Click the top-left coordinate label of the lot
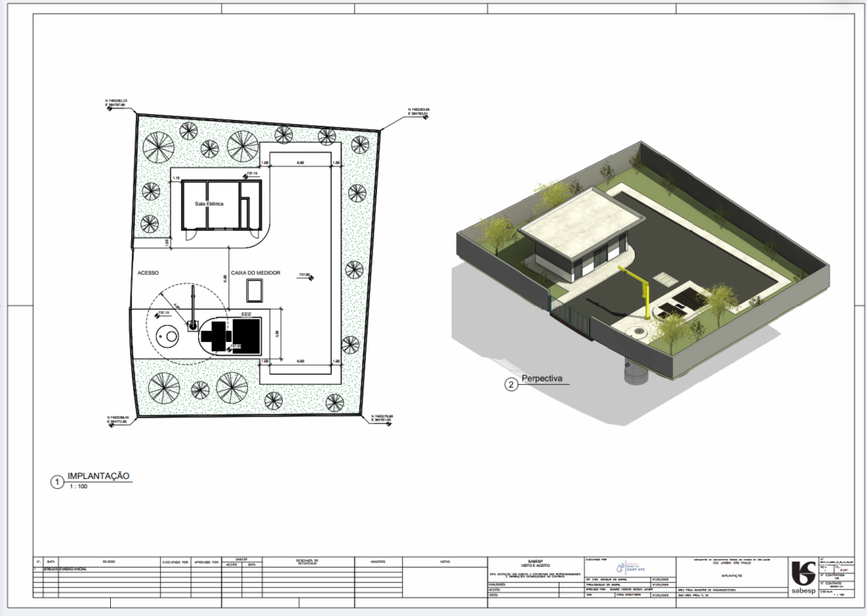867x616 pixels. tap(115, 102)
